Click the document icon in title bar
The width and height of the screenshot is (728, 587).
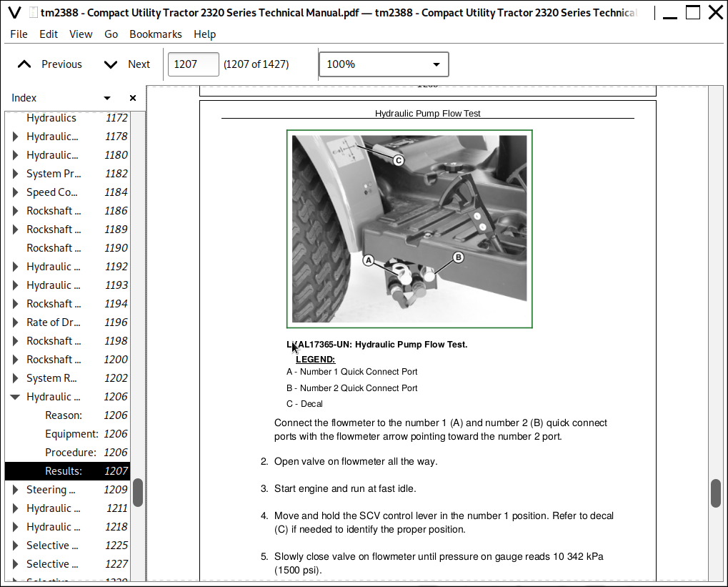(x=34, y=13)
